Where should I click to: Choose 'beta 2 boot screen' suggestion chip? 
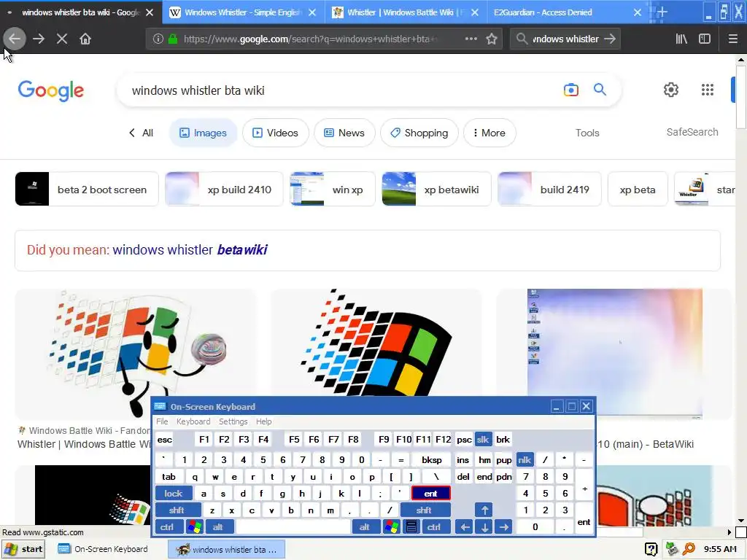tap(87, 189)
